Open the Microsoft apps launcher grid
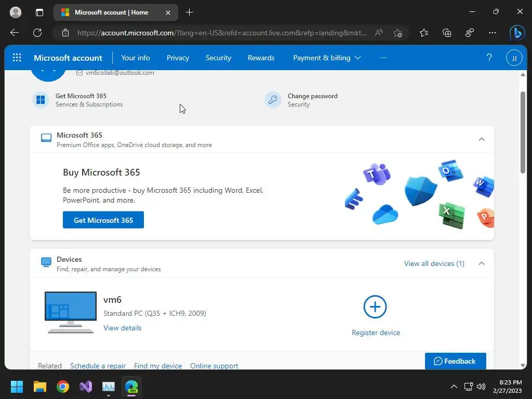The image size is (532, 399). (17, 58)
